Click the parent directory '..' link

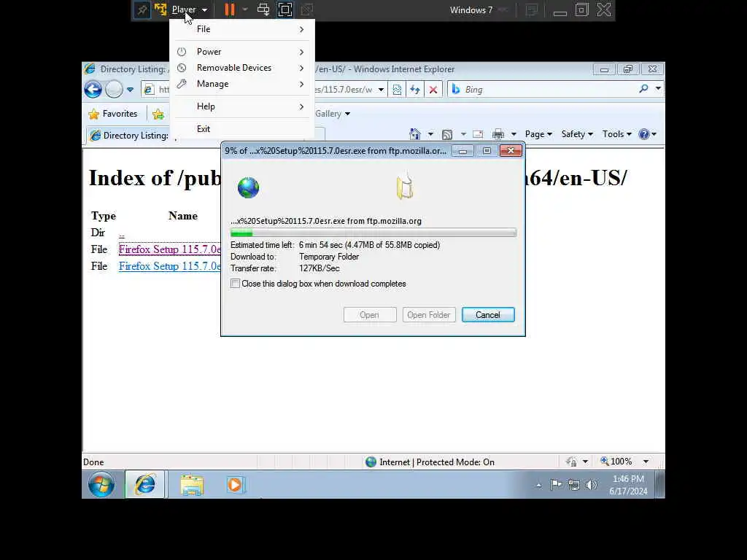(122, 233)
